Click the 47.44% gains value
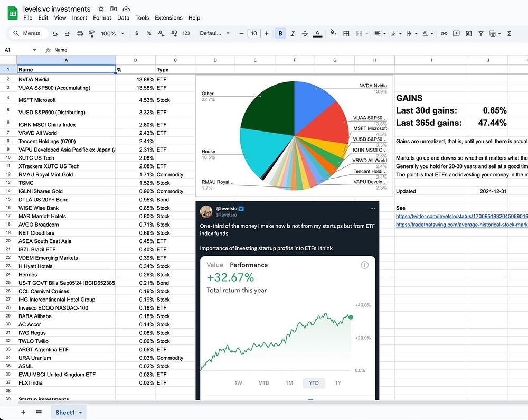Screen dimensions: 528x420 pos(492,123)
